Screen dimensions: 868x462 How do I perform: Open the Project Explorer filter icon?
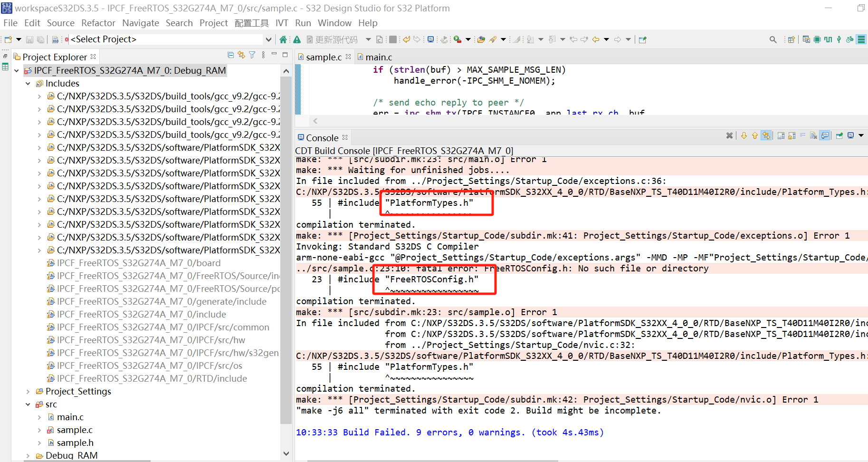tap(252, 55)
